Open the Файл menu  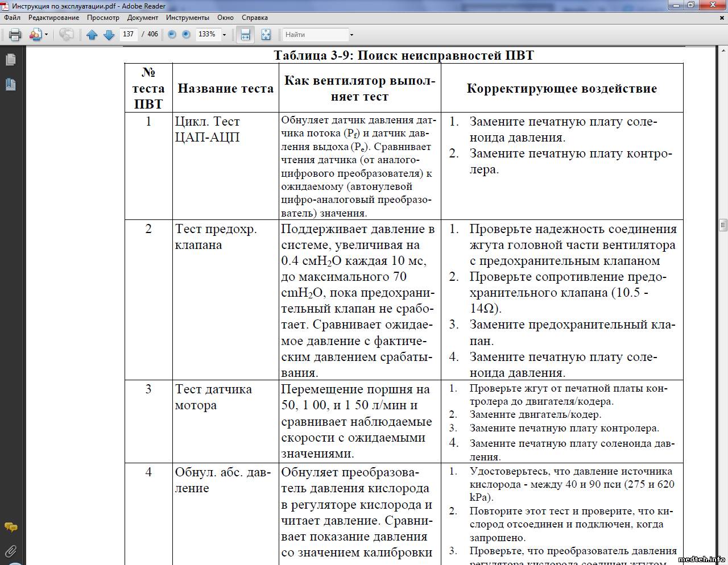pos(12,18)
